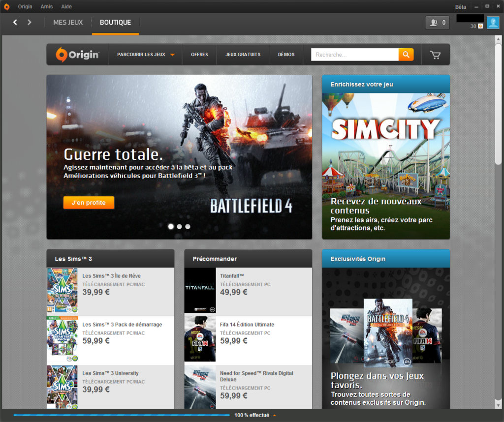Image resolution: width=504 pixels, height=422 pixels.
Task: Click the Fifa 14 cover thumbnail
Action: (x=200, y=339)
